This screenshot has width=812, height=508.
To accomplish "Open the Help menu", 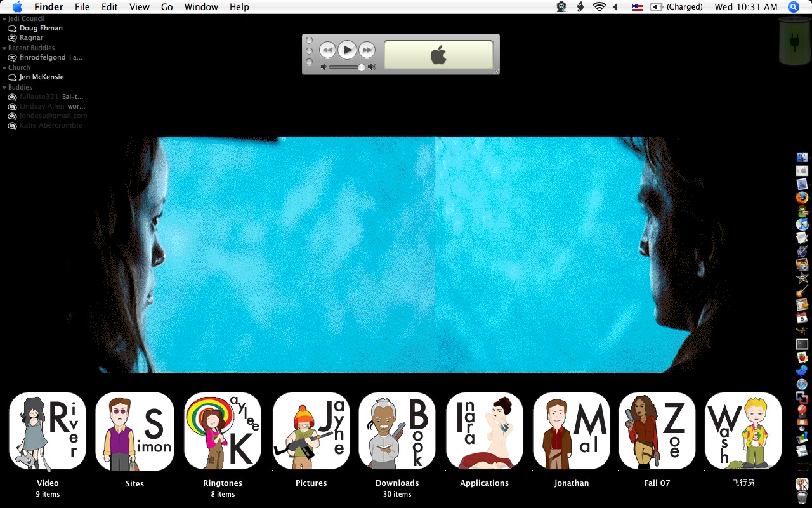I will [239, 7].
